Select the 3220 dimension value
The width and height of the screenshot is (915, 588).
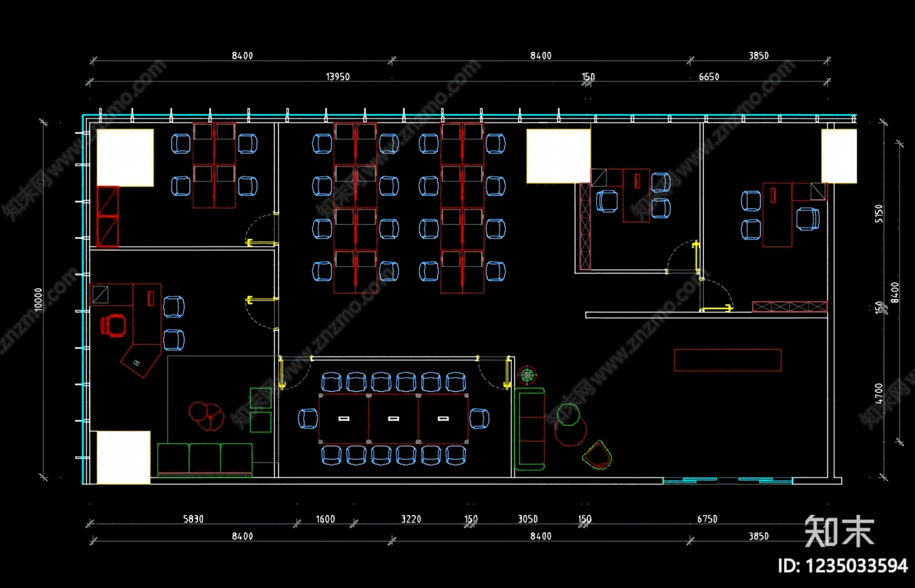coord(411,519)
